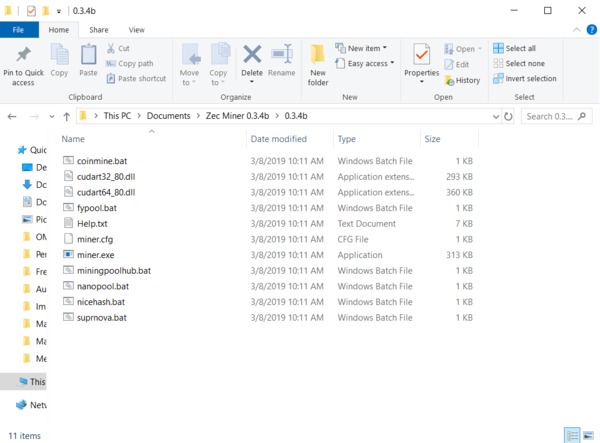Collapse the ribbon with chevron
The height and width of the screenshot is (443, 600).
point(576,30)
